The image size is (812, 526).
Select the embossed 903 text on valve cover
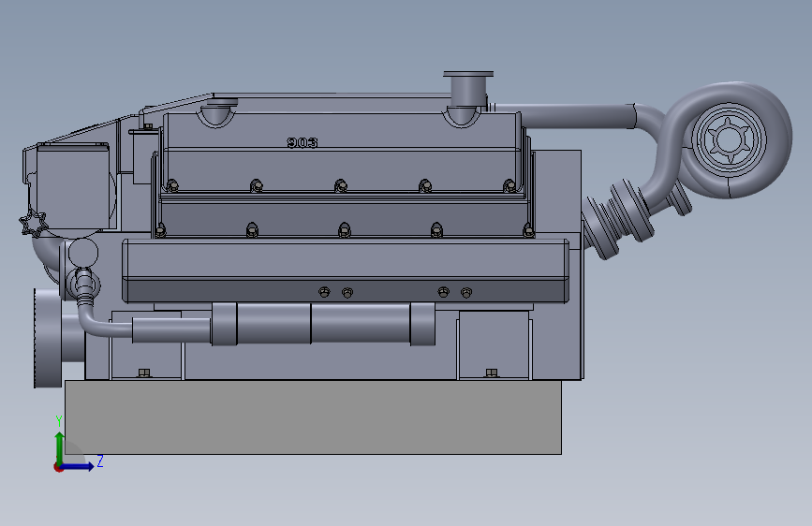click(303, 142)
